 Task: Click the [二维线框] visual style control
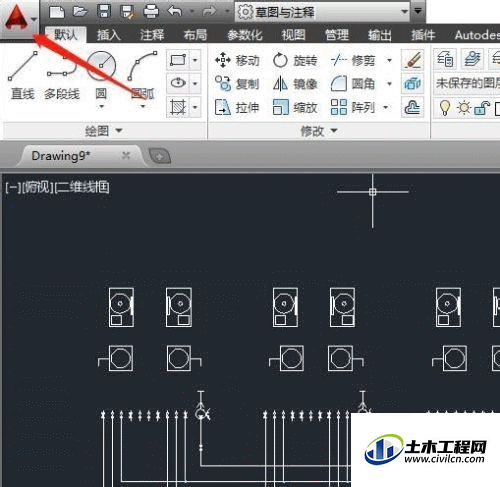[x=82, y=187]
